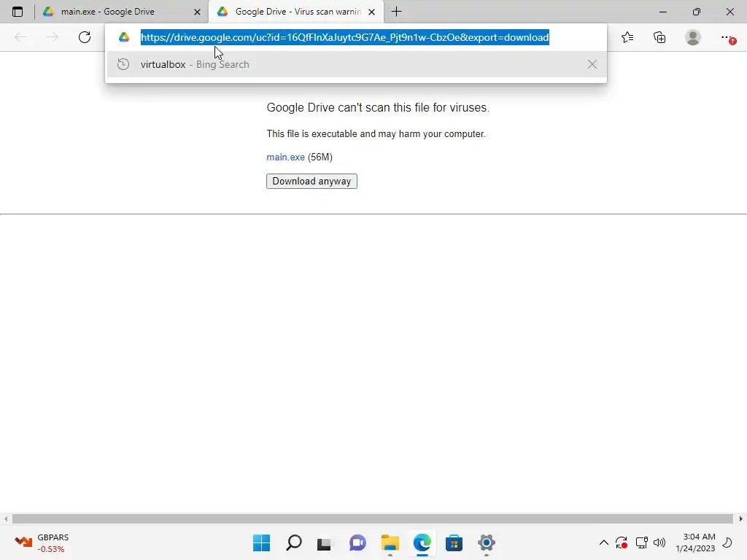Click the -0.53% stock change text
The width and height of the screenshot is (747, 560).
click(51, 549)
